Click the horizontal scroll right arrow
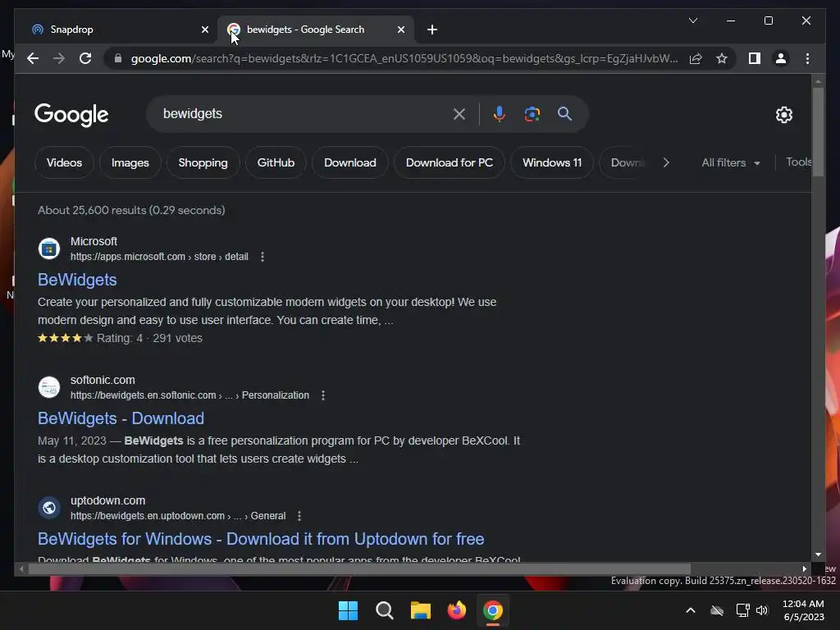 [804, 569]
